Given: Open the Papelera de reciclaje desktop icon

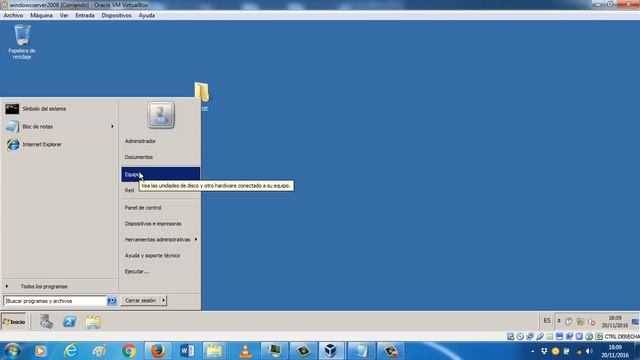Looking at the screenshot, I should pyautogui.click(x=22, y=42).
